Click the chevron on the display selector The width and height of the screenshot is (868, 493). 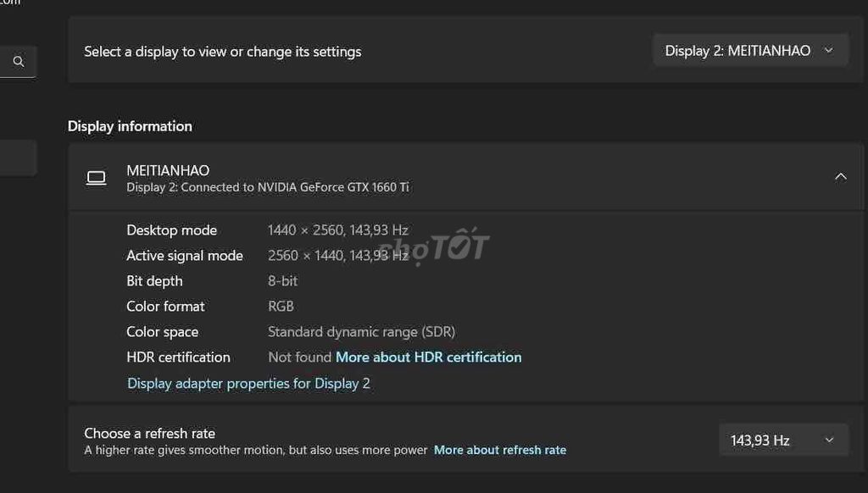828,50
